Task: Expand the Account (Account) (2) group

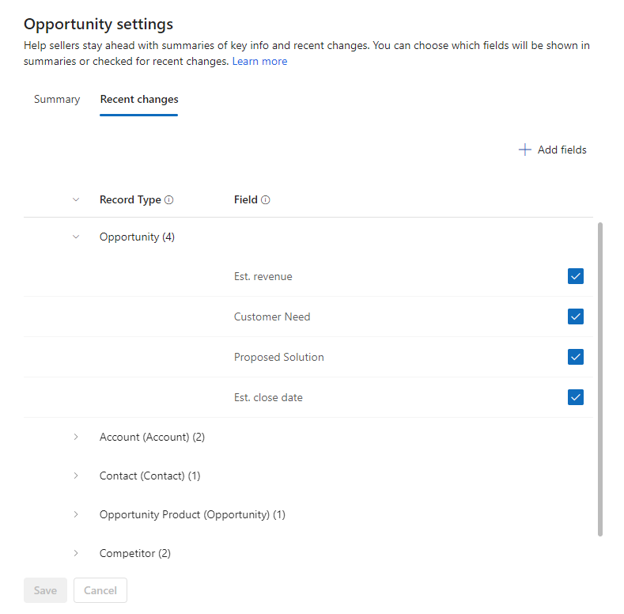Action: point(76,437)
